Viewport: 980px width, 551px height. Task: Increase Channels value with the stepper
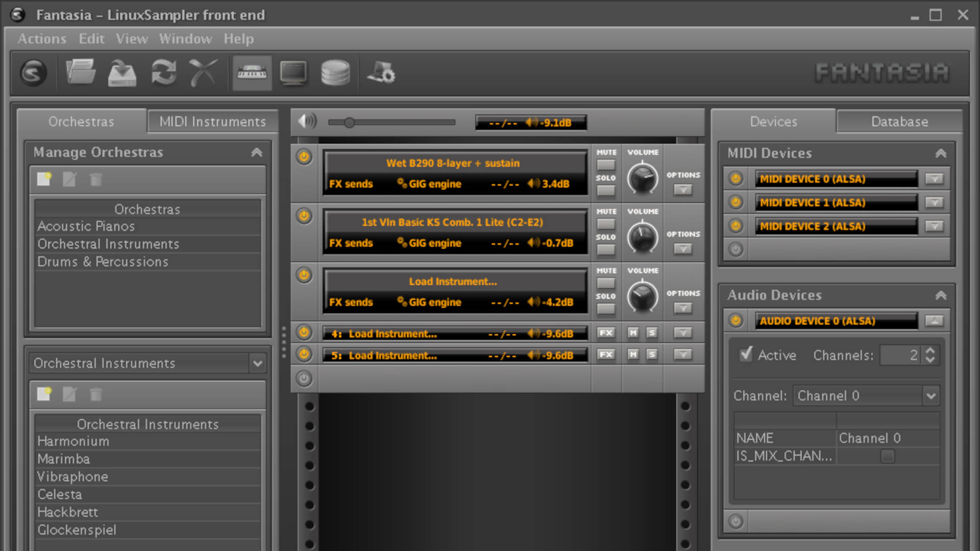pos(930,351)
